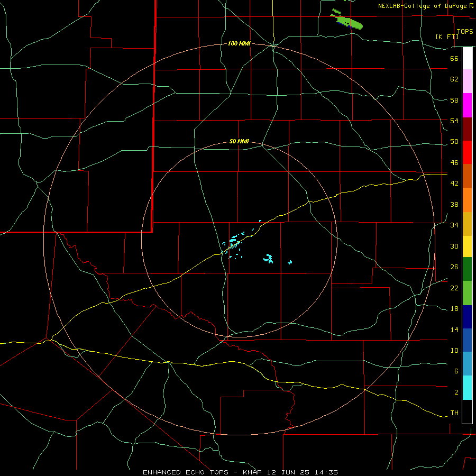Click the dark red (maroon) legend swatch
Image resolution: width=476 pixels, height=476 pixels.
click(467, 129)
